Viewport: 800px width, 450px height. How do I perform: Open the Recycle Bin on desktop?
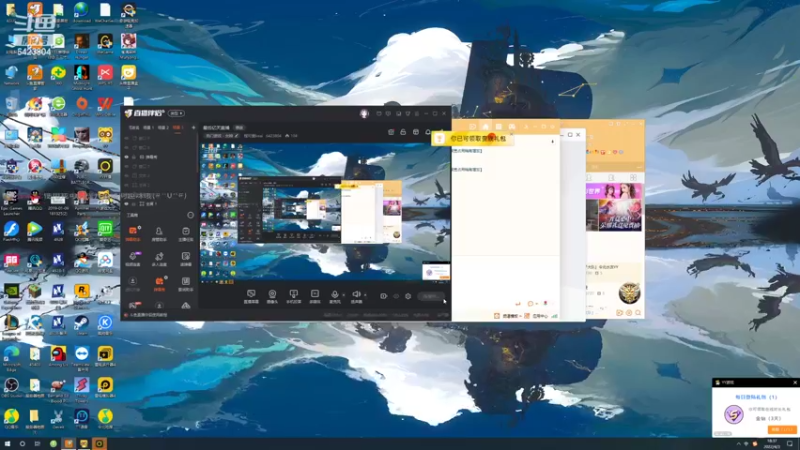(11, 104)
